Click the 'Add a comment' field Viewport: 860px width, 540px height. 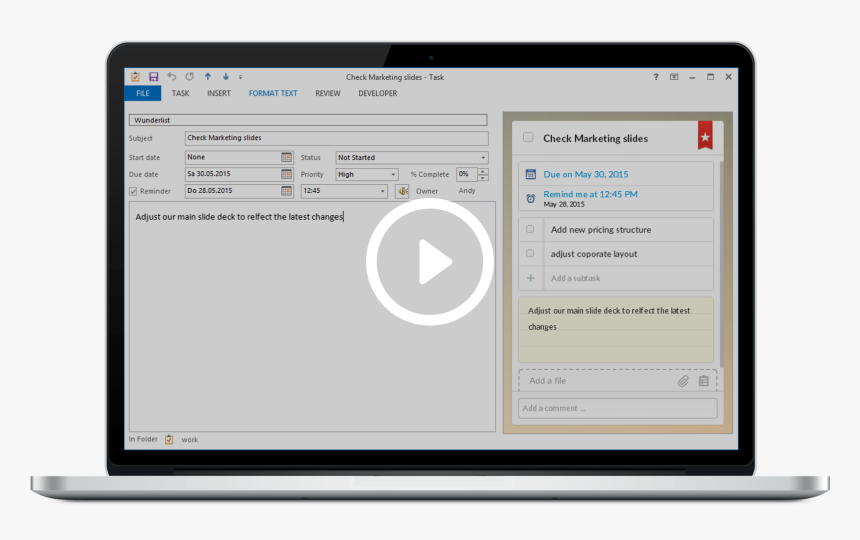(x=618, y=408)
